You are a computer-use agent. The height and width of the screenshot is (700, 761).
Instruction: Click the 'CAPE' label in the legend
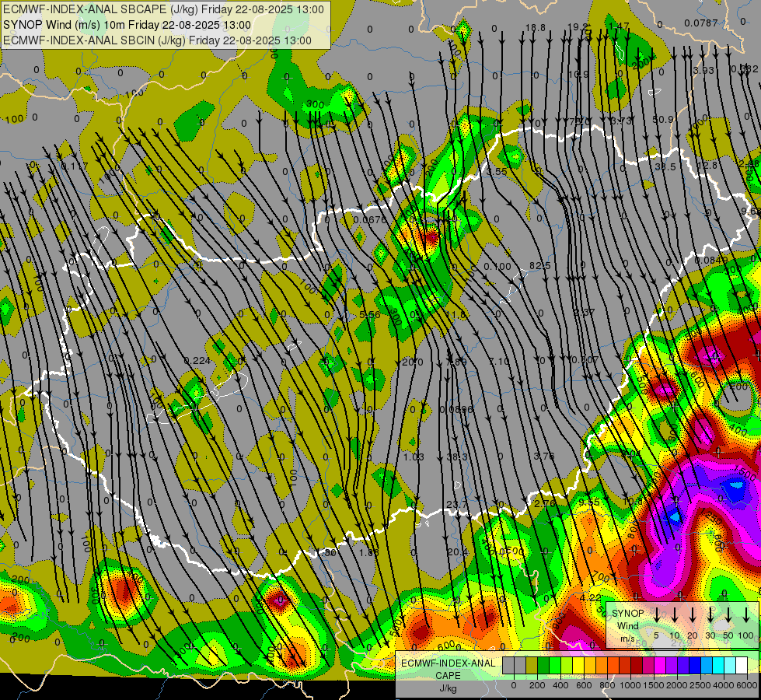point(448,676)
